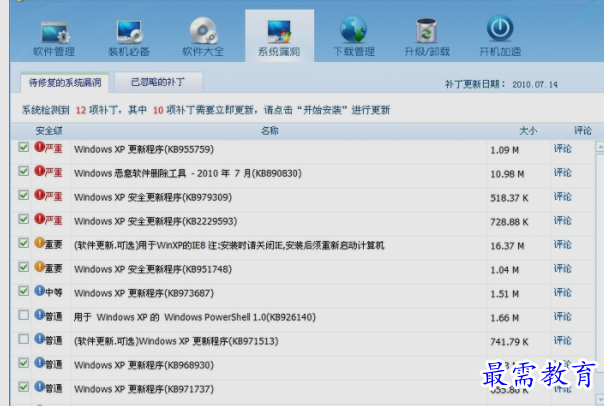Open 评论 link for KB951748 row
The height and width of the screenshot is (406, 604).
562,268
